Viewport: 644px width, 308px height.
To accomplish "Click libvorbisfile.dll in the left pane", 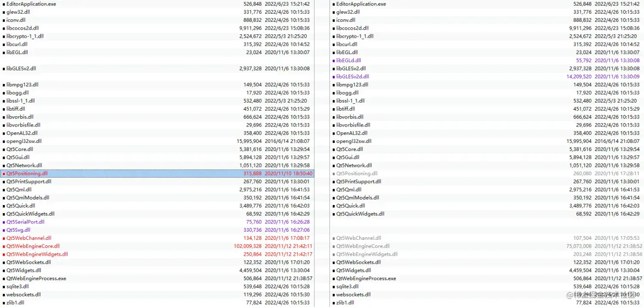I will click(23, 125).
